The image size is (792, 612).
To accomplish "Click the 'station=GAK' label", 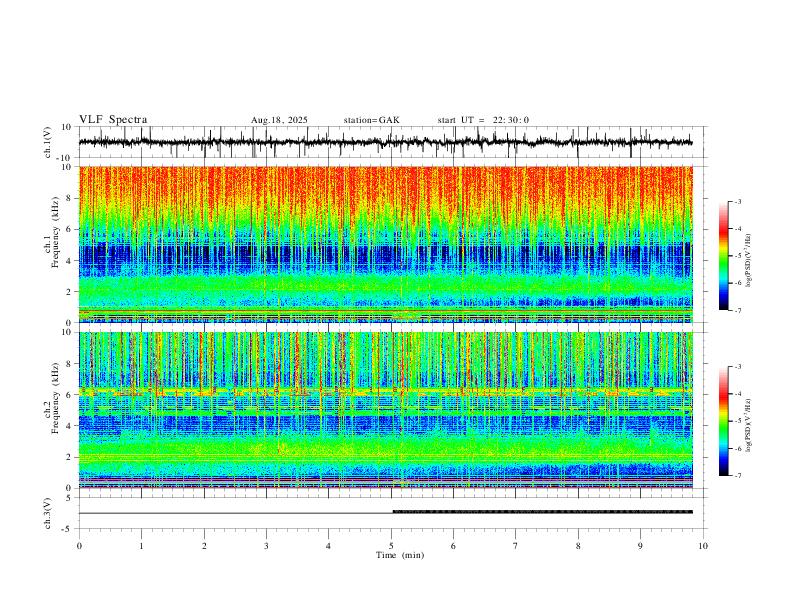I will 372,120.
